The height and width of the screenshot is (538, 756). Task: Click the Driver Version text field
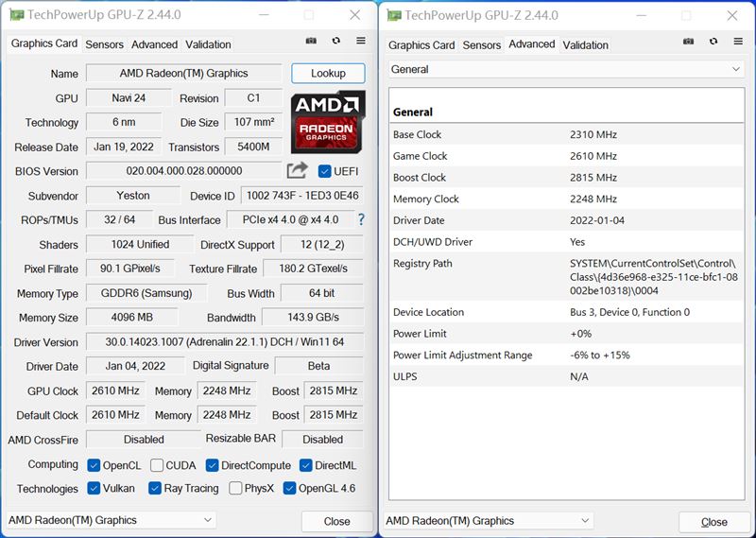click(225, 342)
